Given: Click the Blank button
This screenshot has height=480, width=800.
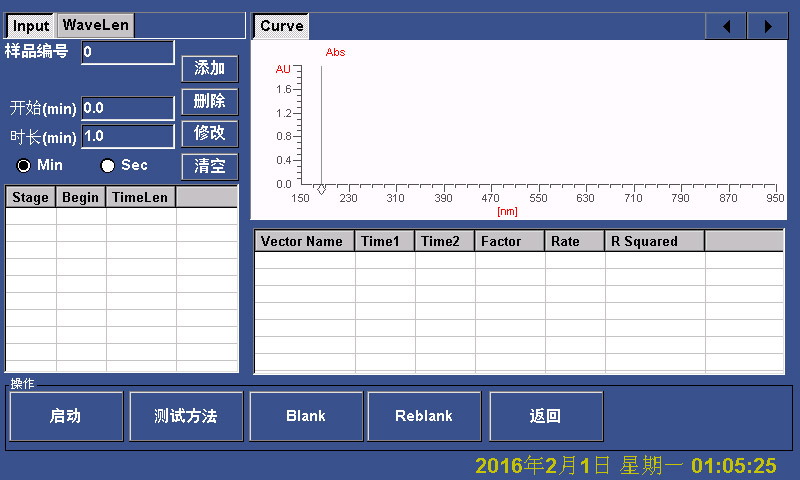Looking at the screenshot, I should pos(305,416).
